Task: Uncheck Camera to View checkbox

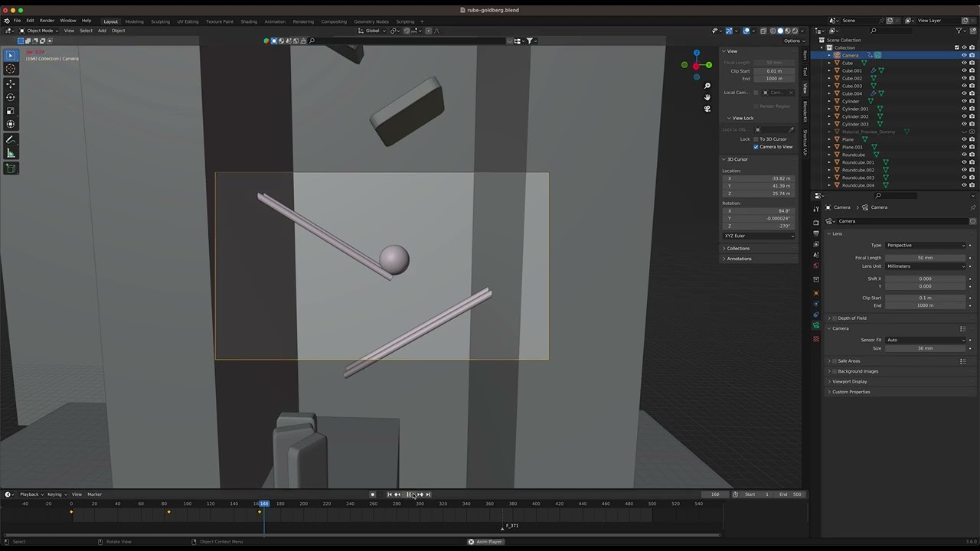Action: [756, 147]
